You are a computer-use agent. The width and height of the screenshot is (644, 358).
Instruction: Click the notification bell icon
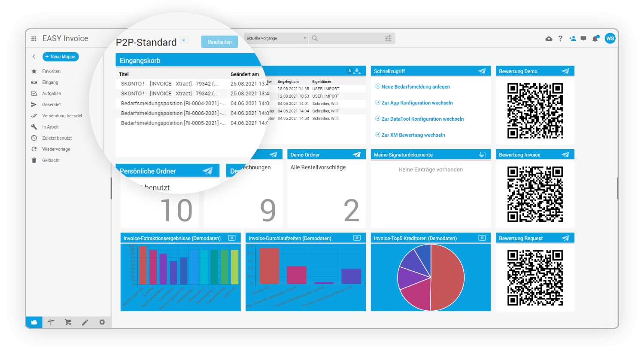[x=595, y=39]
